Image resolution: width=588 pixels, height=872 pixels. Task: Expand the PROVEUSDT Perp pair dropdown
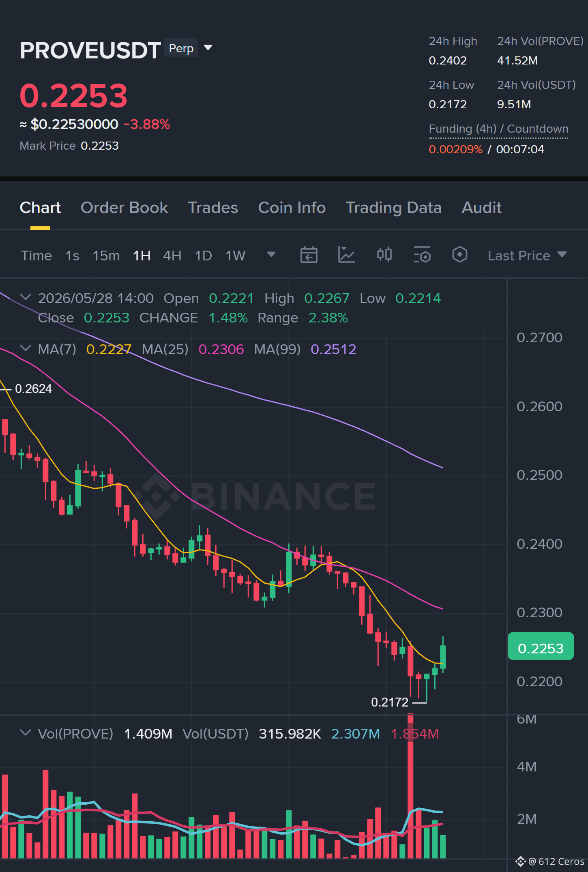(x=208, y=48)
